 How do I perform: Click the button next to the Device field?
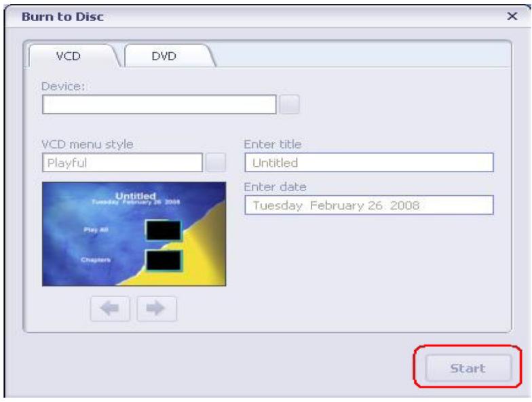coord(289,104)
